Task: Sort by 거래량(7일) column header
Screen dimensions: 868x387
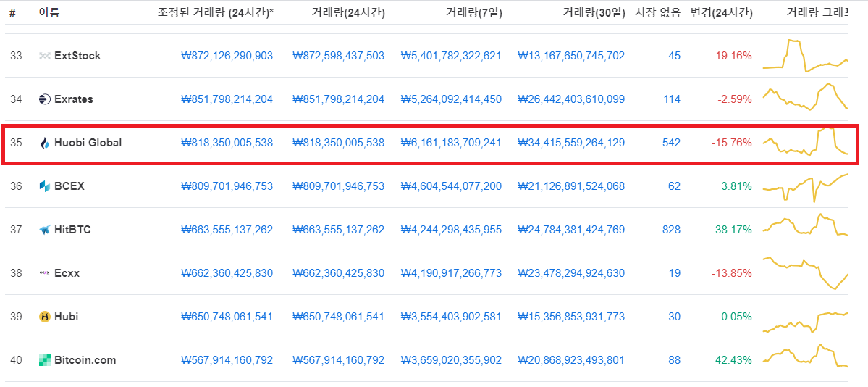Action: (473, 12)
